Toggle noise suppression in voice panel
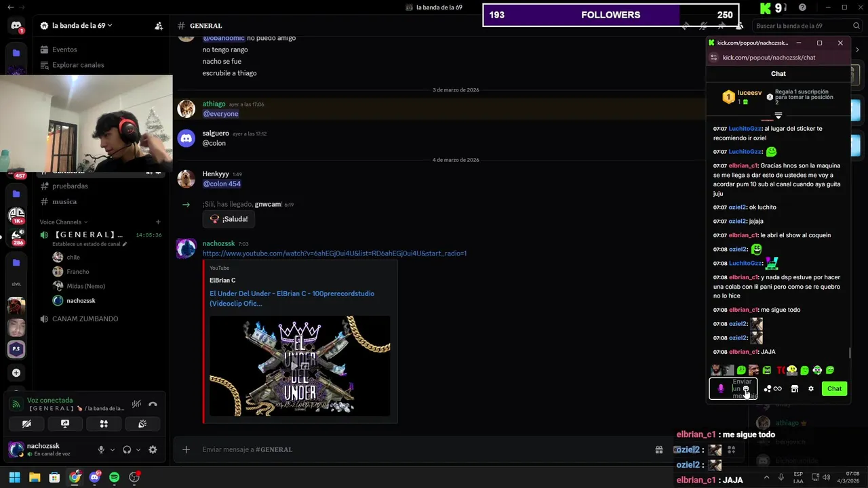This screenshot has width=868, height=488. coord(136,404)
